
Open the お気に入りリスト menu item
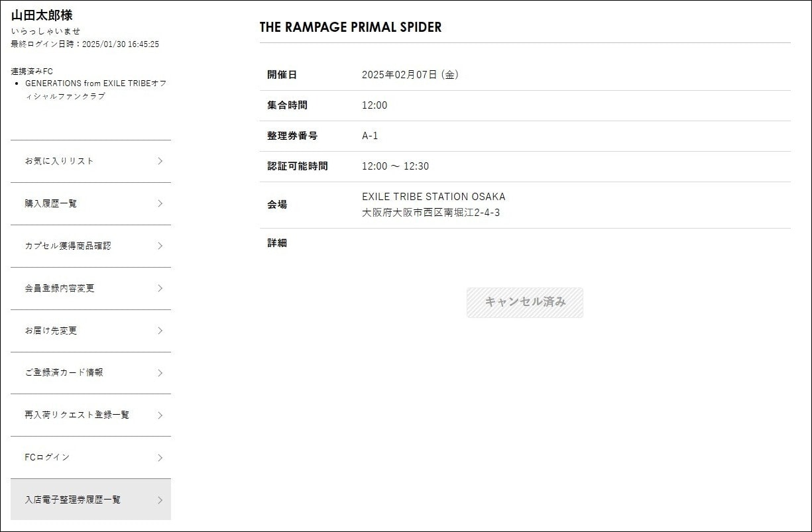60,161
